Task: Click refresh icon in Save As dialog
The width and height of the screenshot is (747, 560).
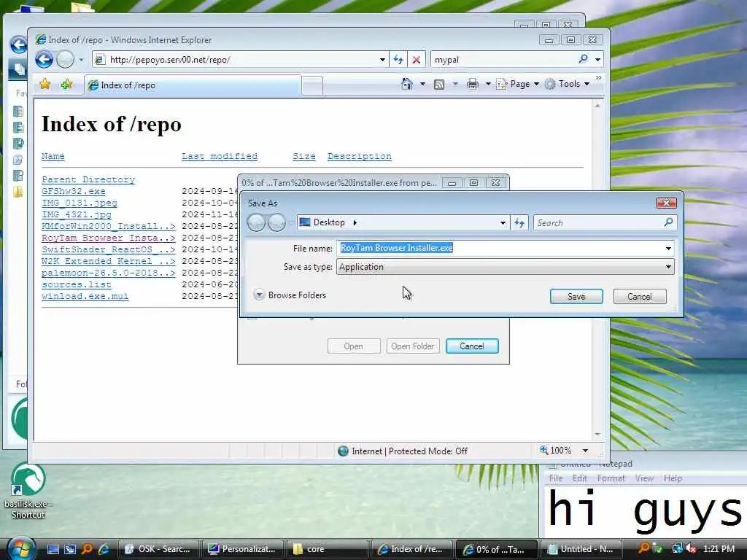Action: [x=519, y=222]
